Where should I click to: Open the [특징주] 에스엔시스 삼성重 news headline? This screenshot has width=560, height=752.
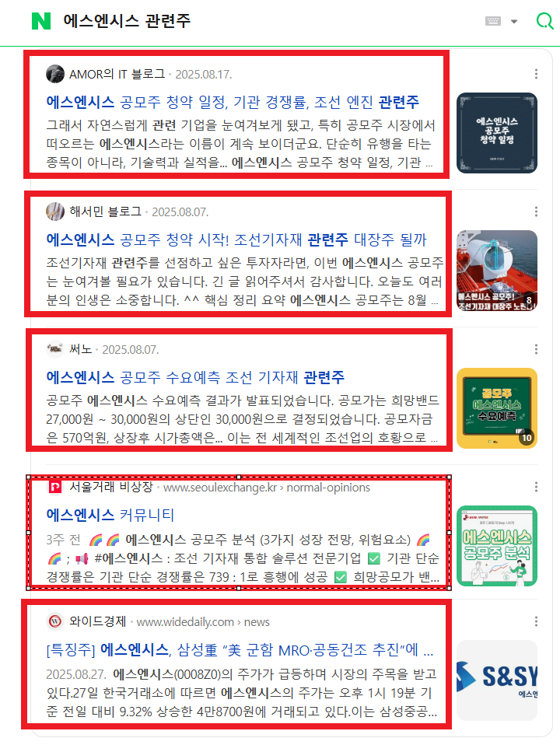240,650
